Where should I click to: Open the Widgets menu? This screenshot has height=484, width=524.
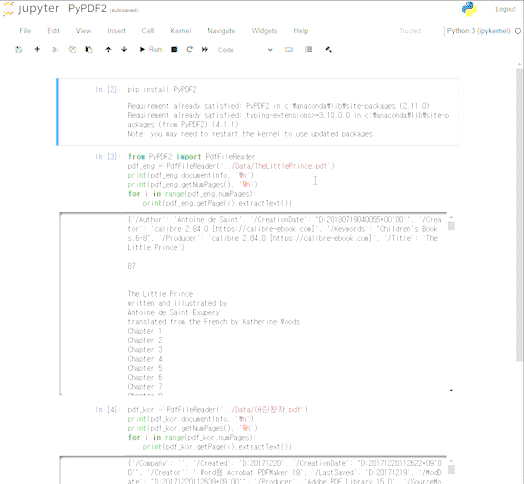(264, 31)
